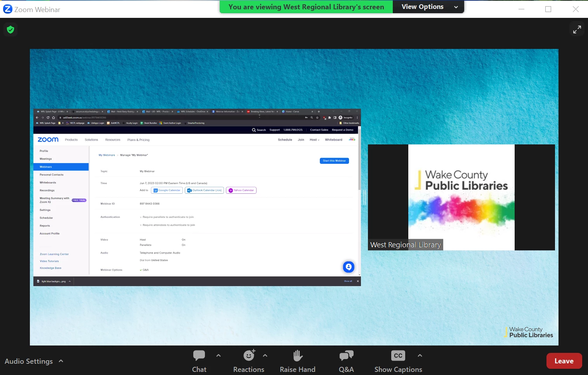The height and width of the screenshot is (375, 588).
Task: Click Whiteboard on shared webpage header
Action: [x=333, y=140]
